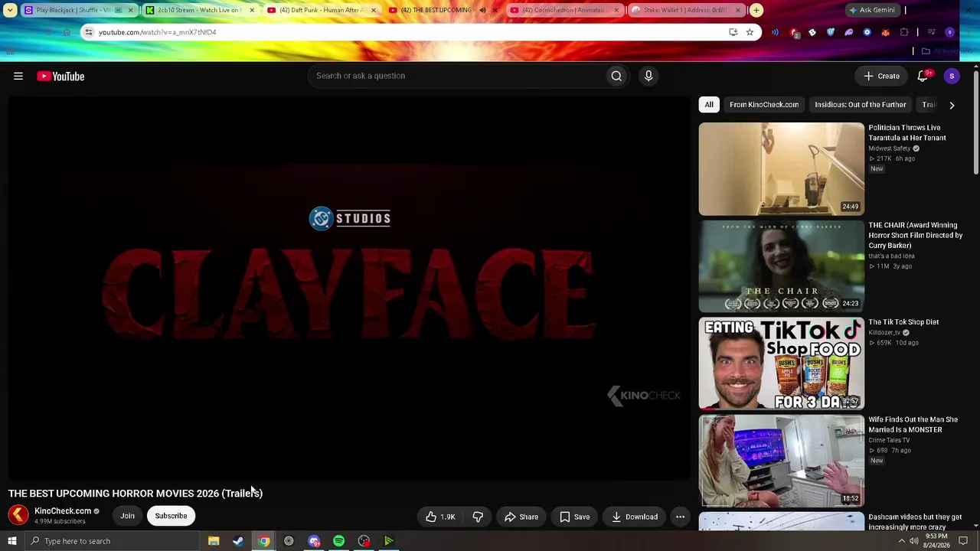The width and height of the screenshot is (980, 551).
Task: Open 'Wife Finds Out the Man' title
Action: [x=913, y=425]
